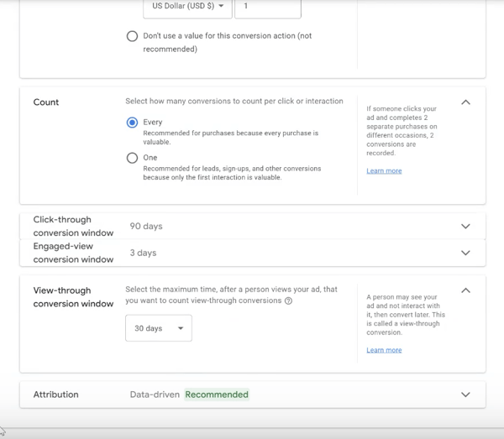504x439 pixels.
Task: Click the 90 days click-through value
Action: [146, 227]
